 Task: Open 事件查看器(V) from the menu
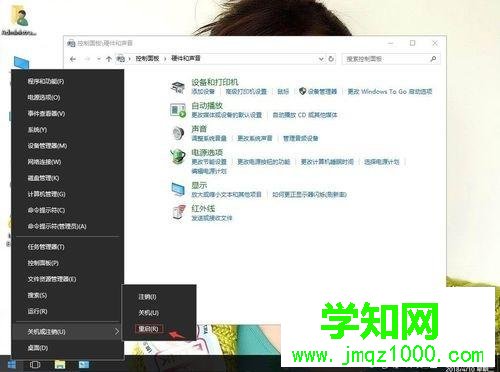coord(46,113)
